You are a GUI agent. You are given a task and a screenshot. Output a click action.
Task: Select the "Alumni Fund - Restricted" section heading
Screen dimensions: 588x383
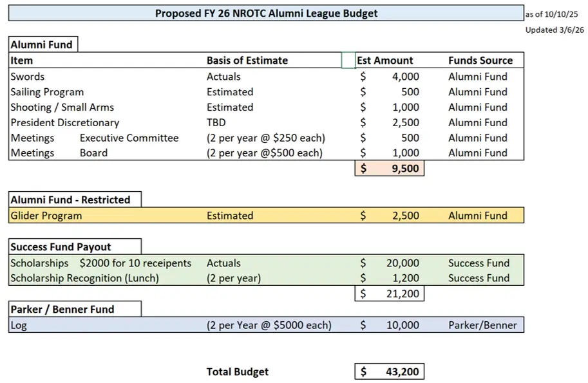71,200
